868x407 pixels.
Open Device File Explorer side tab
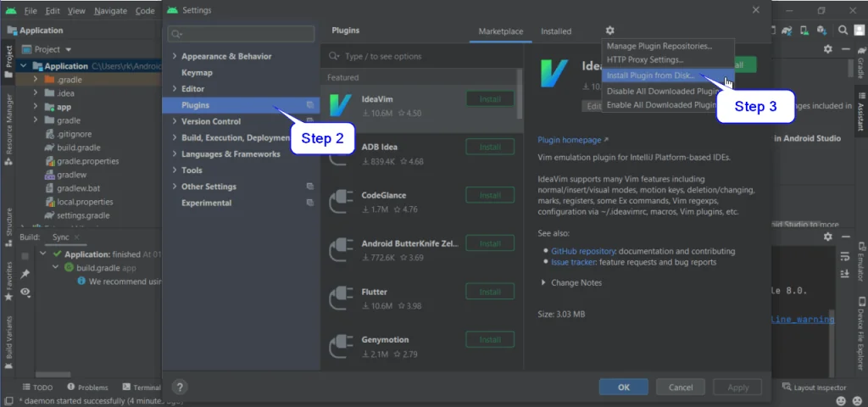coord(861,333)
